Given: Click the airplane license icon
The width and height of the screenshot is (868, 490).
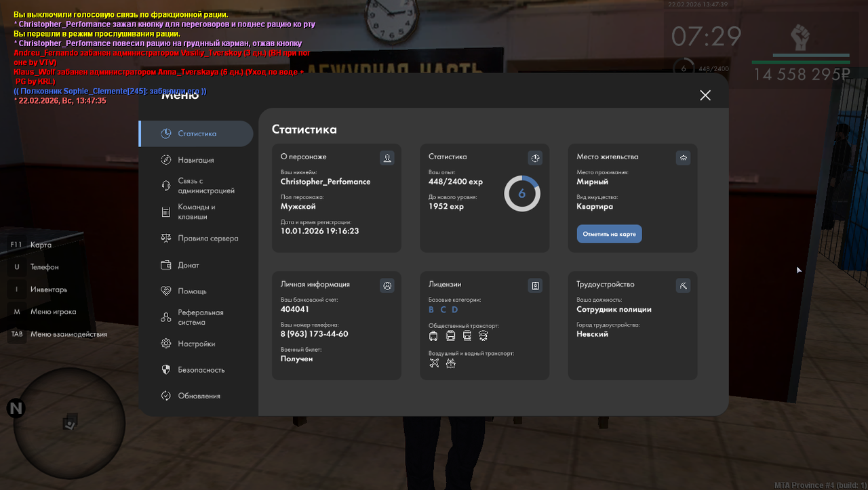Looking at the screenshot, I should tap(434, 363).
